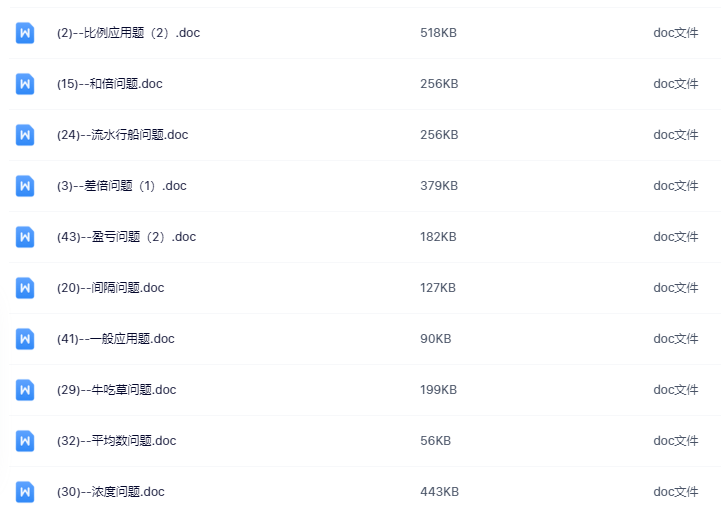Image resolution: width=721 pixels, height=514 pixels.
Task: Click the Word icon beside 和倍问题.doc
Action: pyautogui.click(x=25, y=84)
